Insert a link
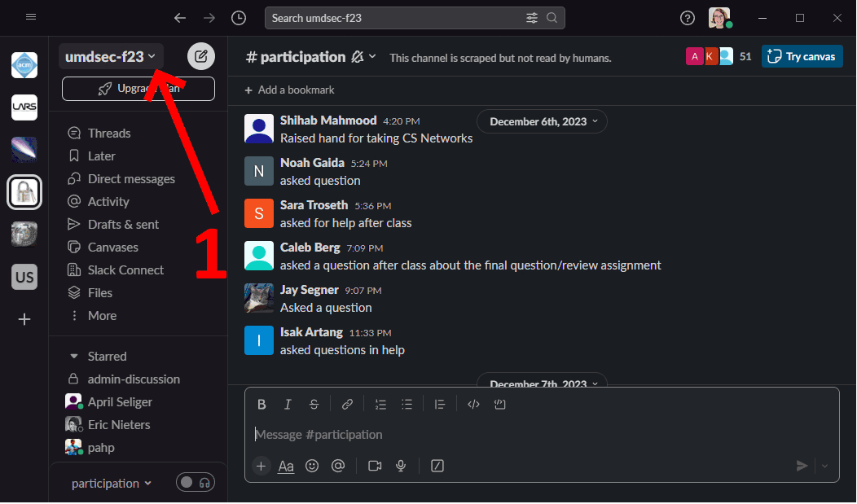The width and height of the screenshot is (857, 504). [347, 405]
